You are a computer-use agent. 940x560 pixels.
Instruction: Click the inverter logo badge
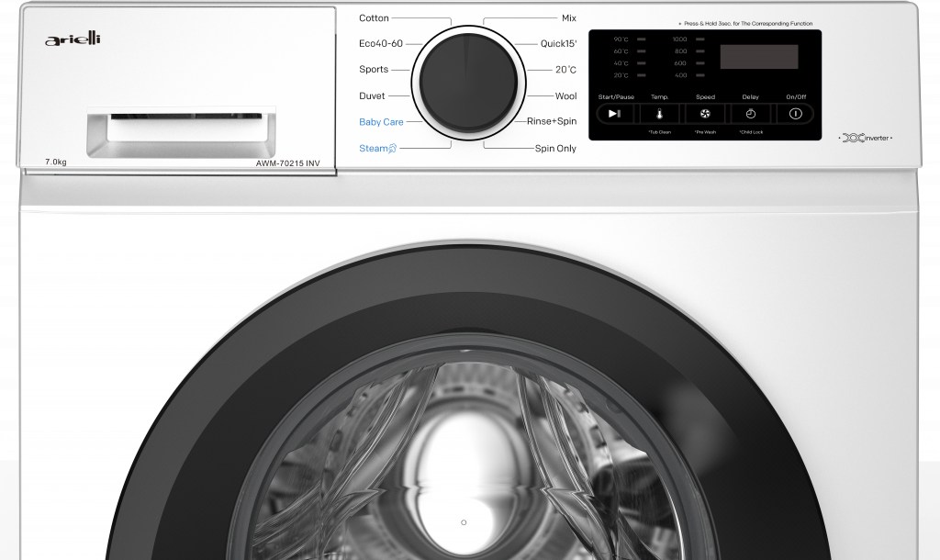coord(866,138)
